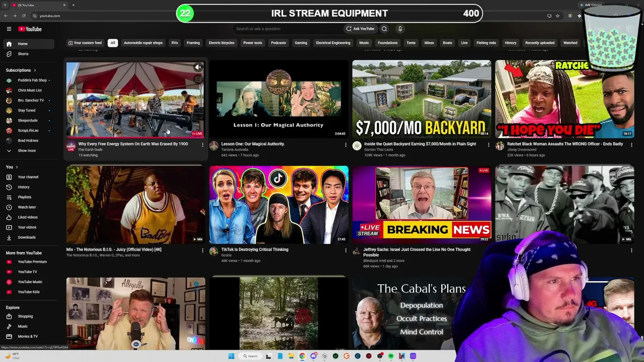Viewport: 644px width, 362px height.
Task: Open the browser tab search dropdown
Action: [x=6, y=5]
